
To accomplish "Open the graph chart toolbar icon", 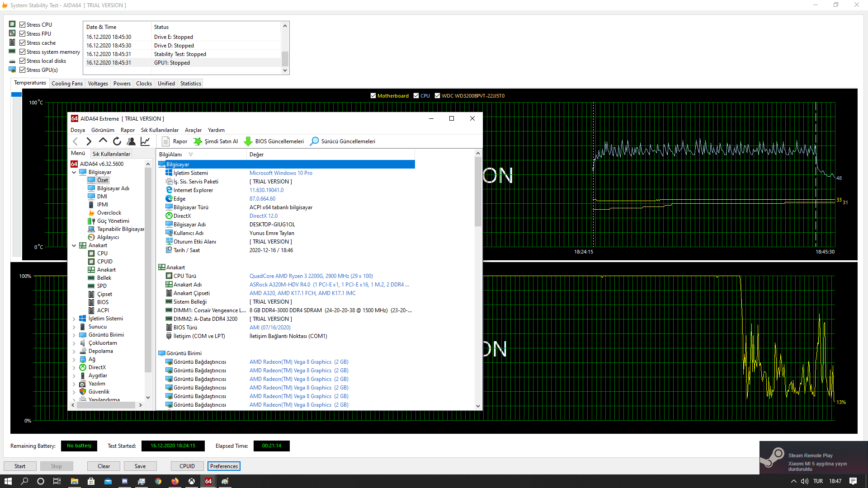I will tap(145, 141).
